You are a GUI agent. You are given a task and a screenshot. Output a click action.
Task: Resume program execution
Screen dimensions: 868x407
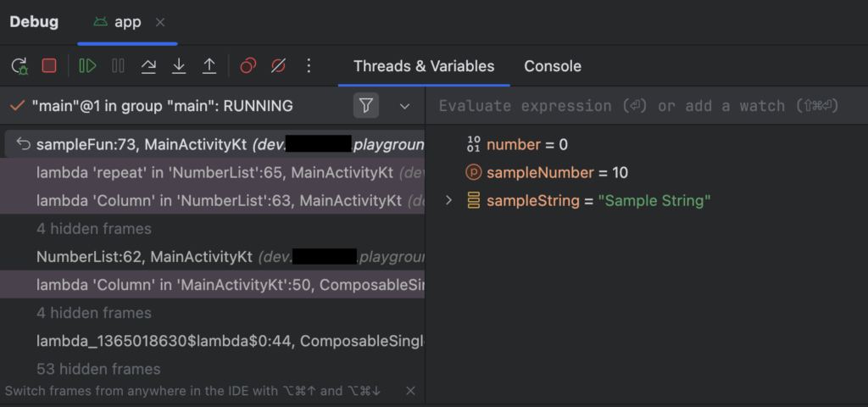[87, 66]
